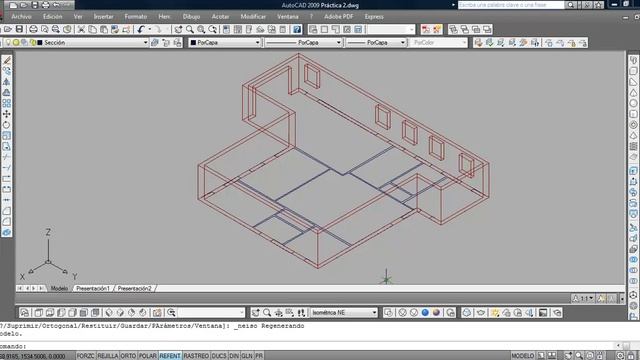Image resolution: width=640 pixels, height=360 pixels.
Task: Click the search binoculars icon in title bar
Action: pyautogui.click(x=570, y=5)
